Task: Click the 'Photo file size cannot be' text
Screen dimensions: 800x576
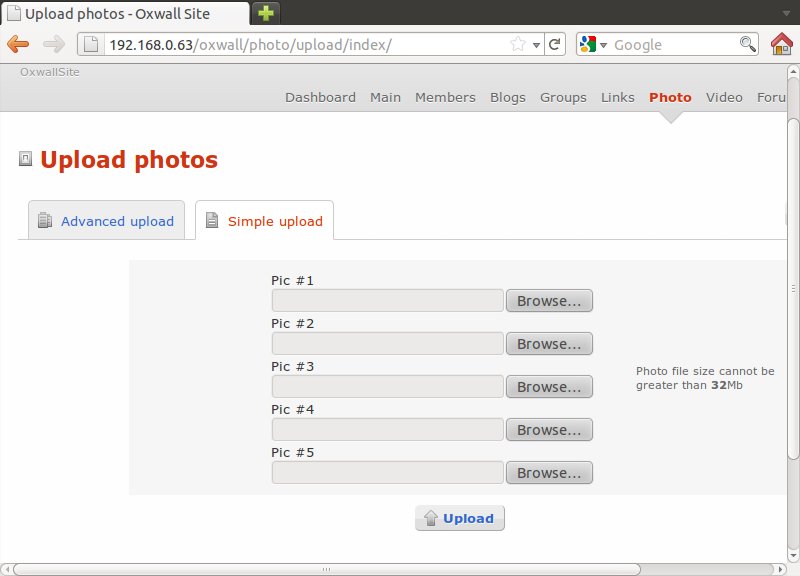Action: coord(705,371)
